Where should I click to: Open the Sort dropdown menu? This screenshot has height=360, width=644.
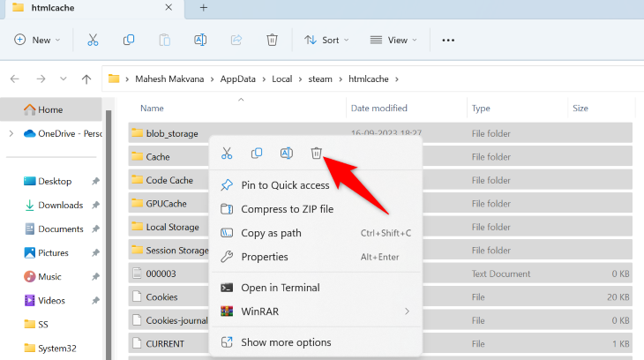coord(326,40)
